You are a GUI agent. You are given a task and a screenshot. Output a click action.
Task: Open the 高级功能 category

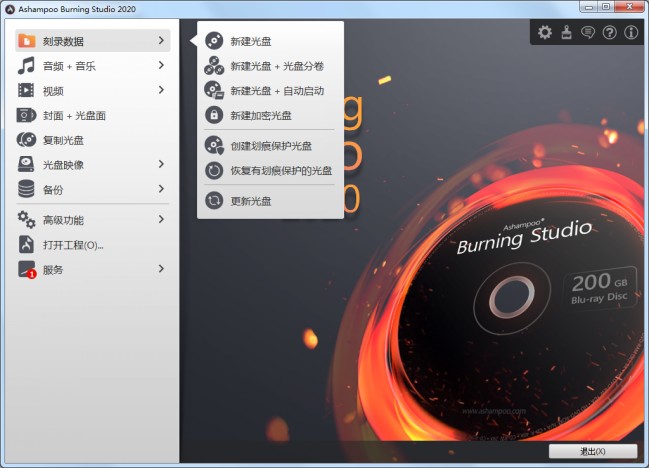[93, 220]
